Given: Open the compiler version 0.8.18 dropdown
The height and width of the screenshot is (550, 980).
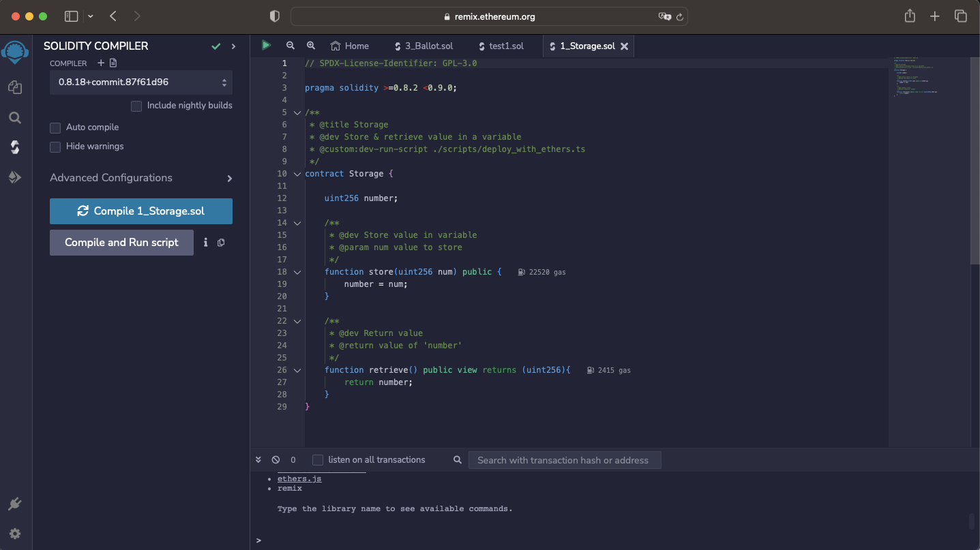Looking at the screenshot, I should click(x=141, y=82).
